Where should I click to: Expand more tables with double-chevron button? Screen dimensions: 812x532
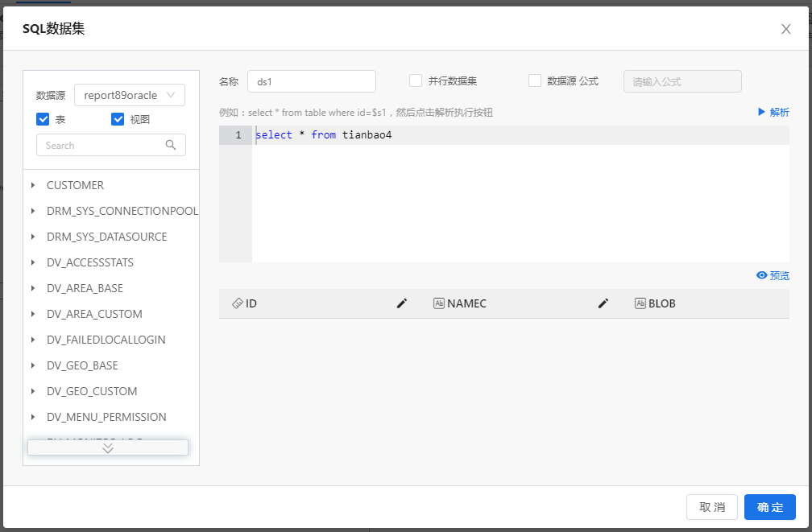pos(108,447)
